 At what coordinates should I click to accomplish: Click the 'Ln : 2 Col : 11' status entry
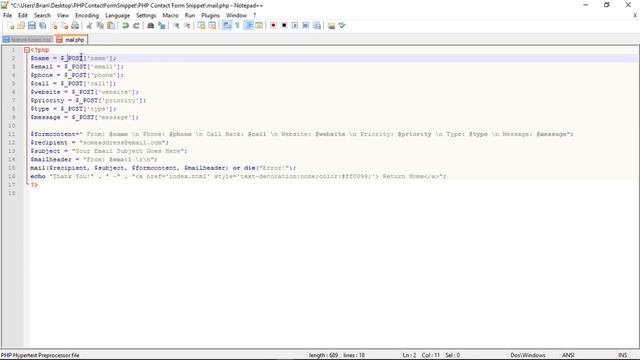click(421, 355)
